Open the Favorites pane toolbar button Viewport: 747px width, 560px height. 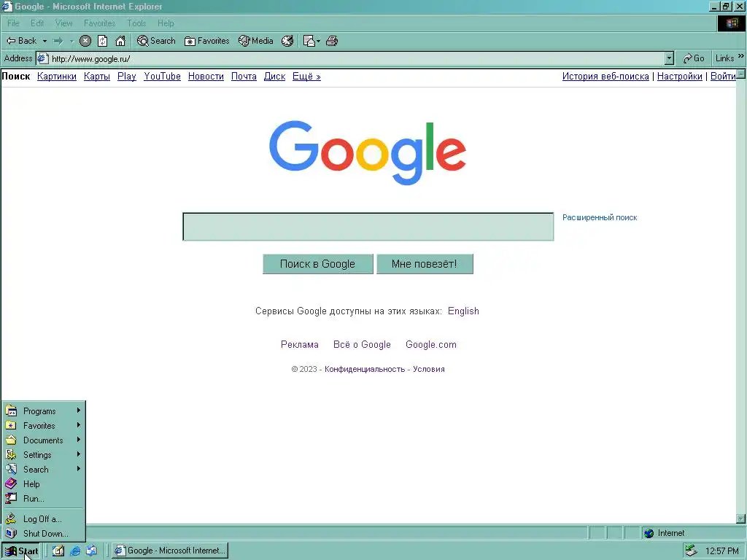click(x=206, y=41)
